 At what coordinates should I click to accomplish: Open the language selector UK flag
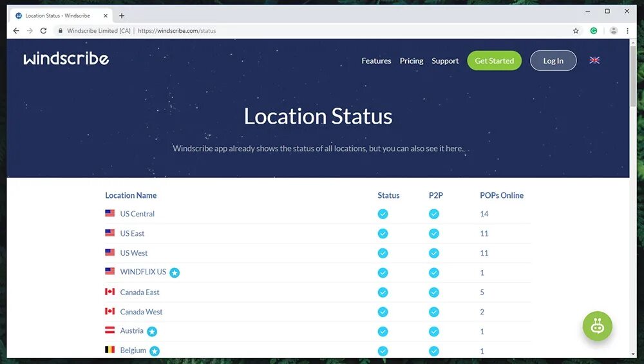(594, 61)
